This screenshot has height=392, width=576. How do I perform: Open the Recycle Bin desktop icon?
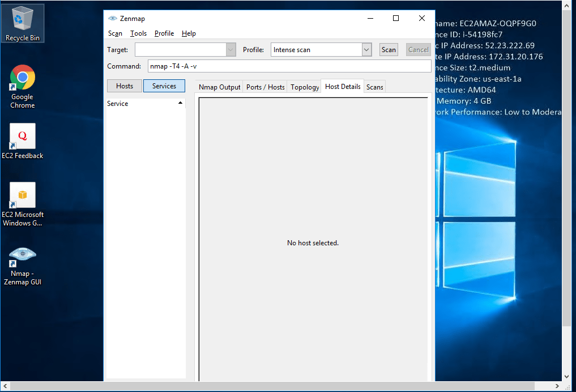22,23
